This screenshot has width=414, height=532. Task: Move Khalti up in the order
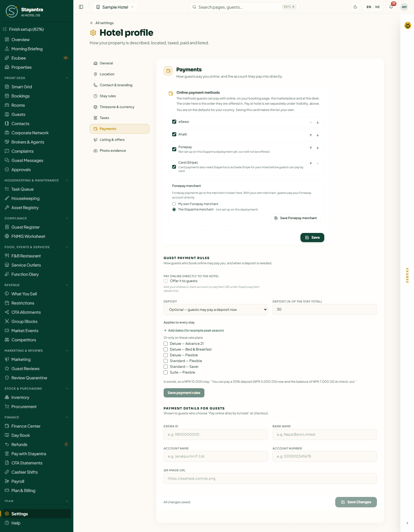tap(311, 135)
